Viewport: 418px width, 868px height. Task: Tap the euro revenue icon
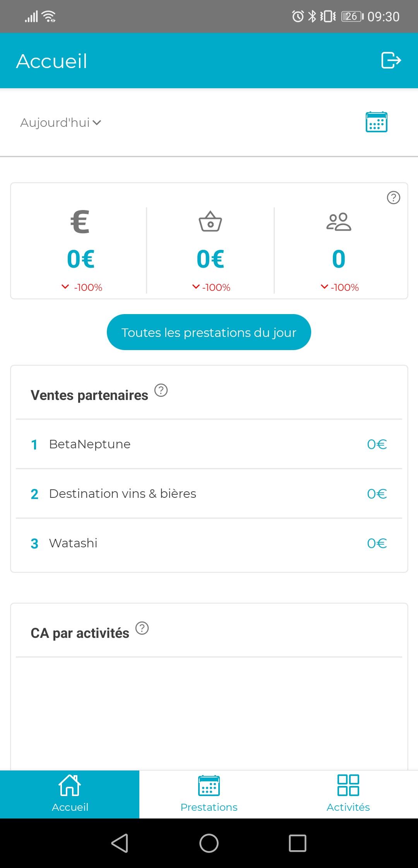point(80,222)
